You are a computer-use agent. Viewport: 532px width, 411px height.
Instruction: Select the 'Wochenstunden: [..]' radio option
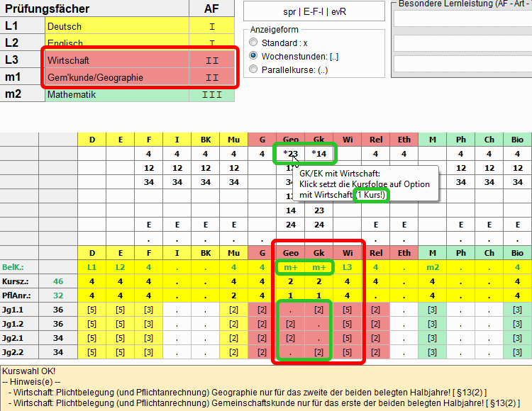tap(254, 56)
